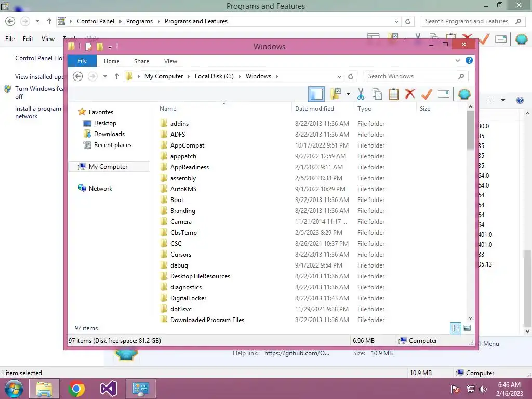Open View menu in Programs and Features window
Viewport: 532px width, 399px height.
48,39
